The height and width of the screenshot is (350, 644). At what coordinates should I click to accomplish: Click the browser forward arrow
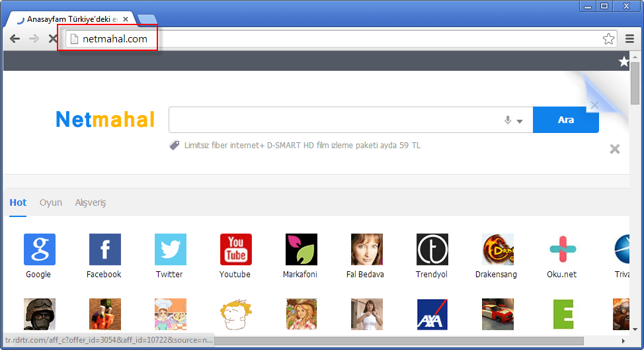point(34,38)
